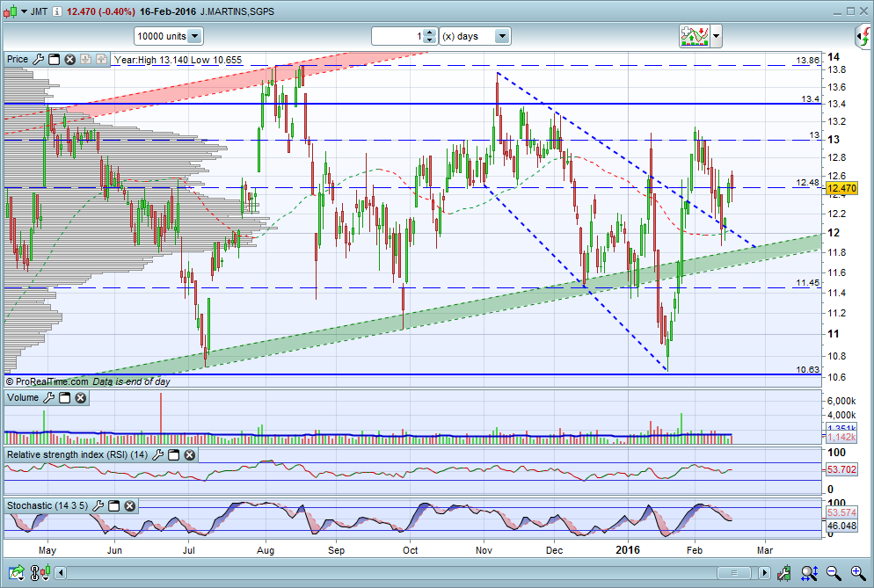
Task: Click the Stochastic value 53.574 label
Action: 841,512
